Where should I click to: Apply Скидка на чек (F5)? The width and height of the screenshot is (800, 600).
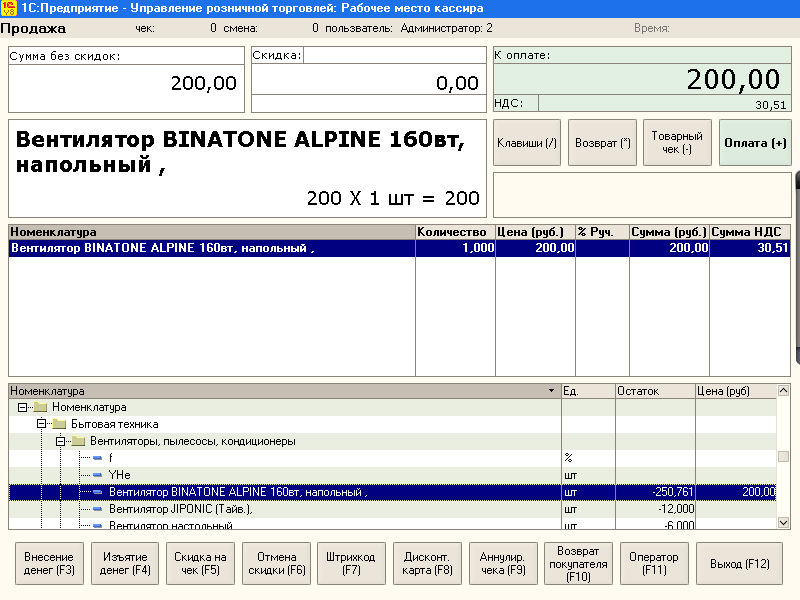click(201, 563)
